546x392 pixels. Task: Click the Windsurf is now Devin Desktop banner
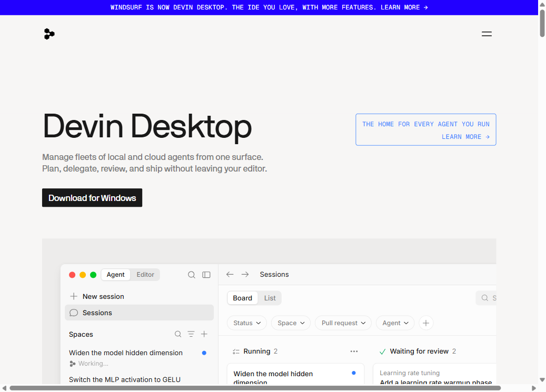click(x=269, y=7)
